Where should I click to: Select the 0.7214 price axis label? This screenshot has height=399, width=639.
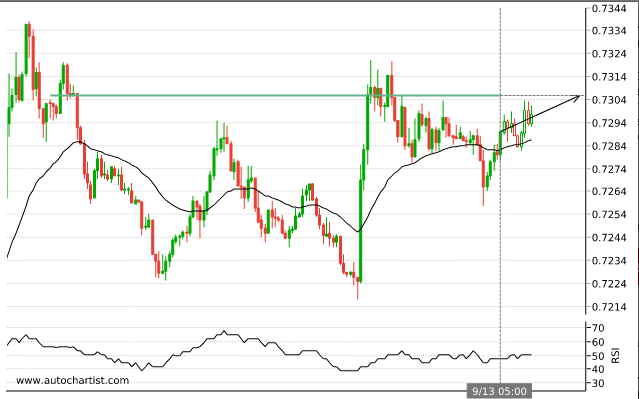609,306
